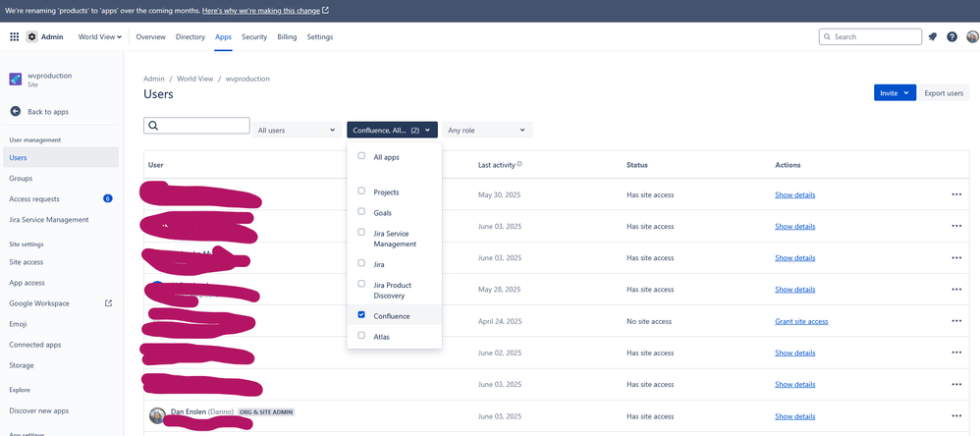980x436 pixels.
Task: Open more actions for May 28, 2025 row
Action: (956, 290)
